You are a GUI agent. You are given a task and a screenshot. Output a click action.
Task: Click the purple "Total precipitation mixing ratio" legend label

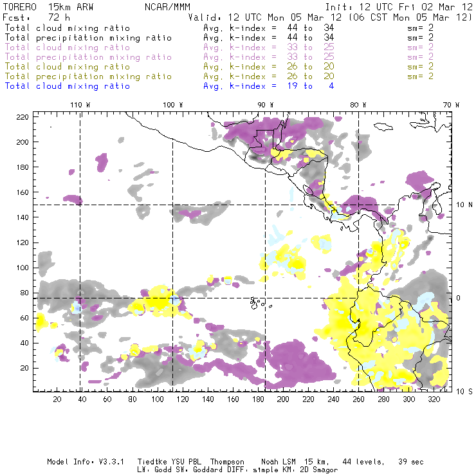(x=88, y=57)
